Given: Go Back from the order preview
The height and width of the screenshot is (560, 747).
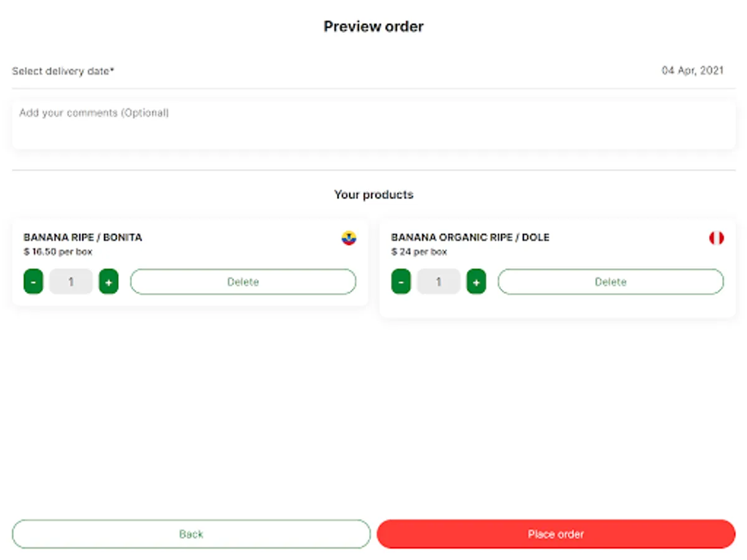Looking at the screenshot, I should [191, 534].
